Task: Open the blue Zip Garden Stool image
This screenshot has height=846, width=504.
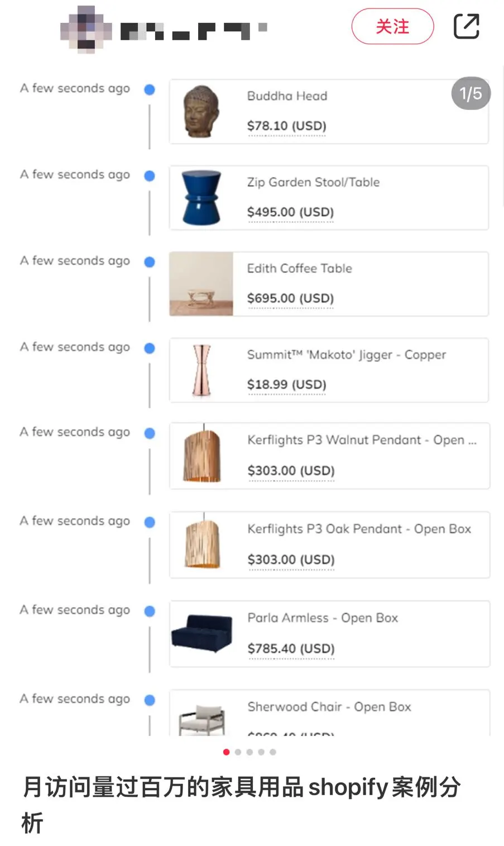Action: pyautogui.click(x=201, y=198)
